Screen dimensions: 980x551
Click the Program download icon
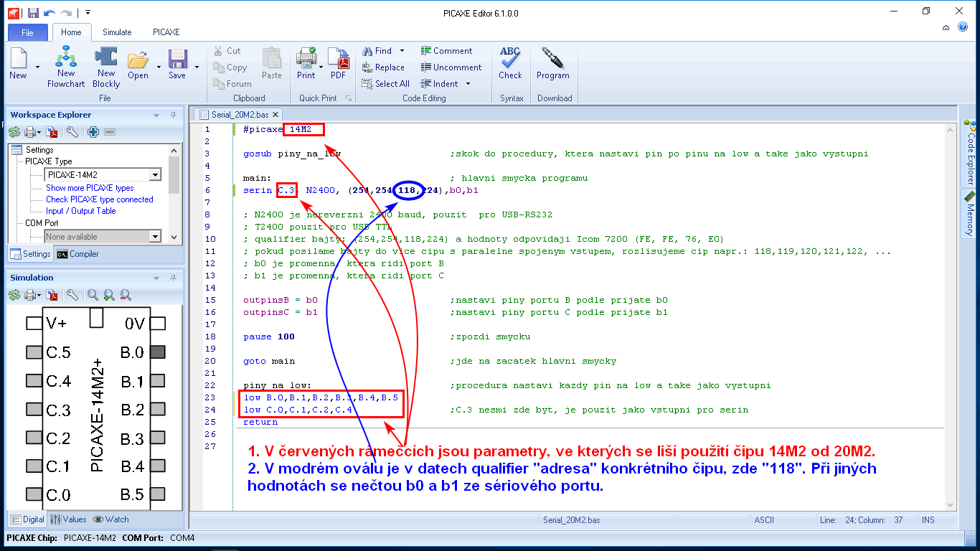(552, 65)
